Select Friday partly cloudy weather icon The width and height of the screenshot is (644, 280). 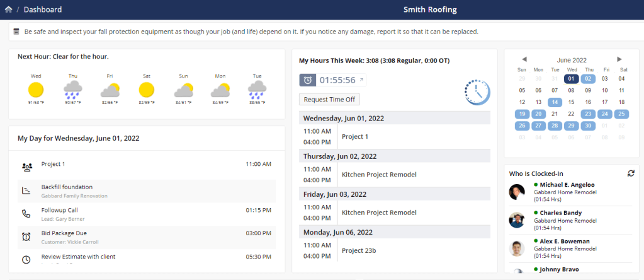110,90
